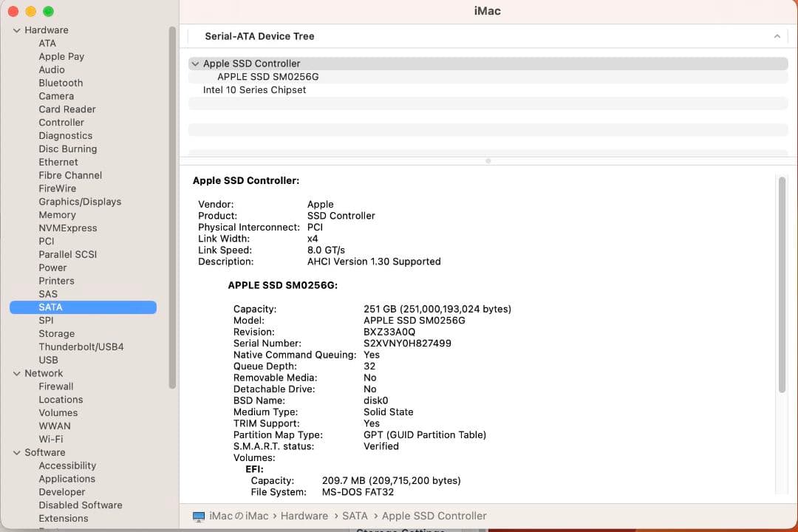Screen dimensions: 798x532
Task: Collapse the Network section in sidebar
Action: point(16,373)
